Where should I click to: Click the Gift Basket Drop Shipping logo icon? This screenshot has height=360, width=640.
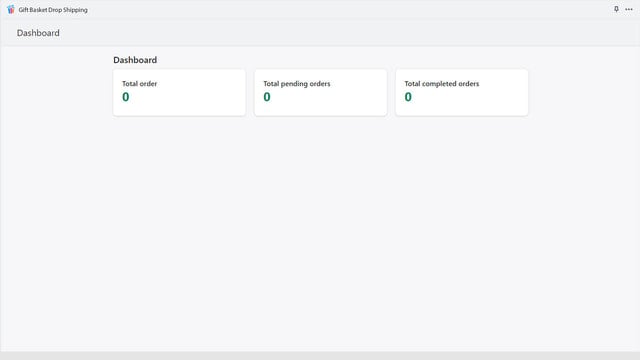pyautogui.click(x=11, y=9)
